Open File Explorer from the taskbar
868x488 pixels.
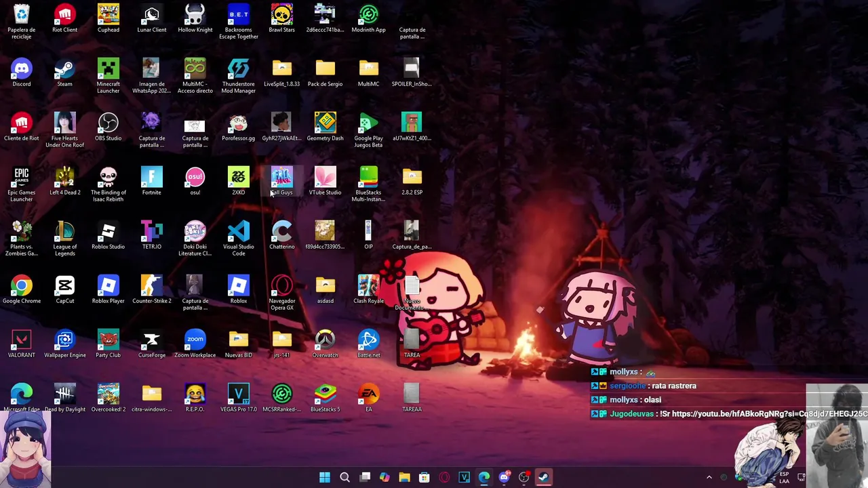pos(404,477)
